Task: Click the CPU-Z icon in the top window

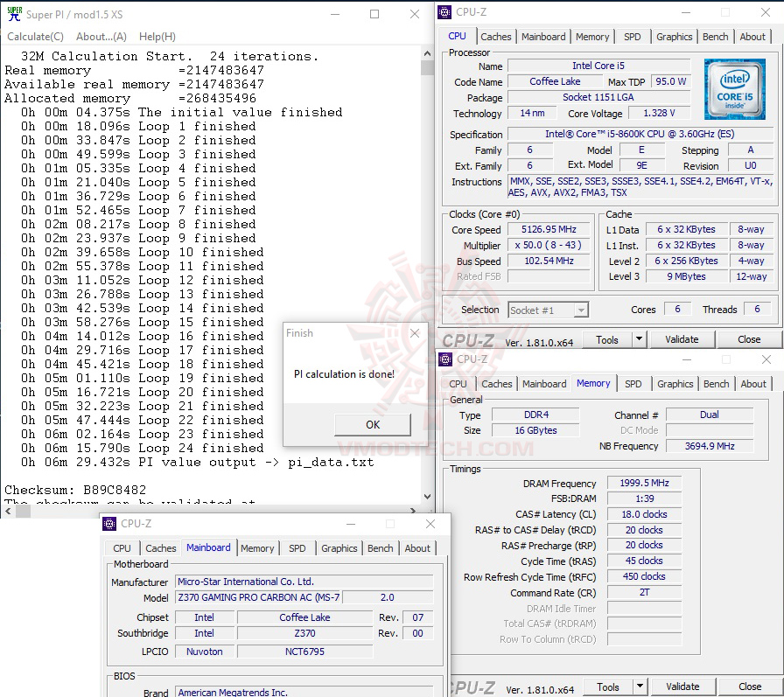Action: coord(444,12)
